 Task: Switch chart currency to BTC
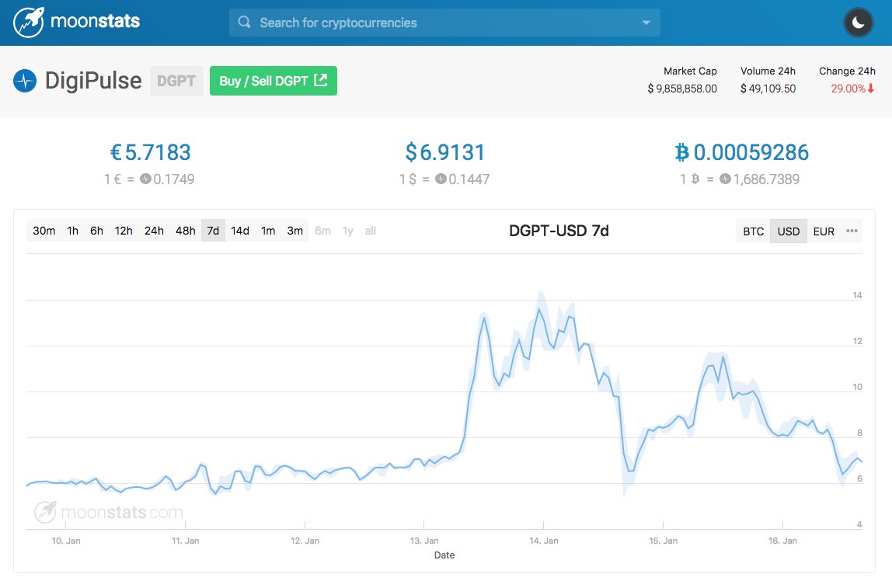click(x=751, y=231)
